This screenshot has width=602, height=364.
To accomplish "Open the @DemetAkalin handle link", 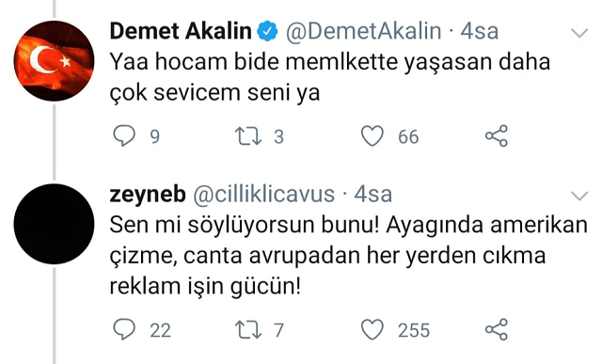I will tap(363, 31).
